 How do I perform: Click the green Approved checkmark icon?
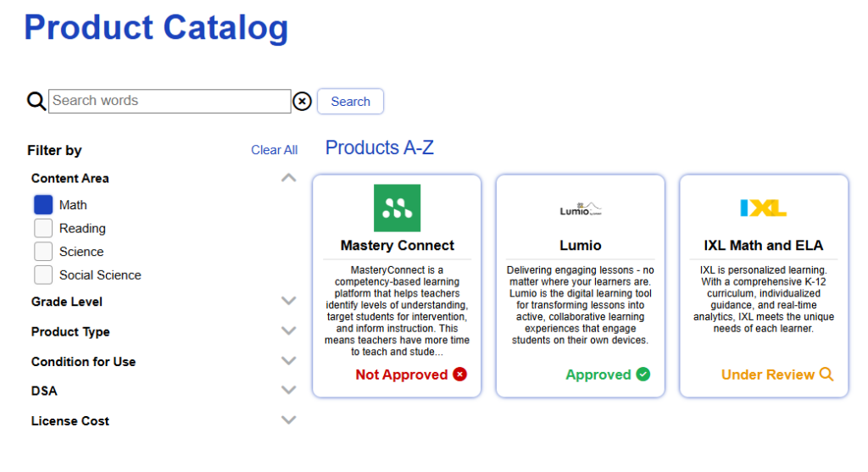click(643, 375)
